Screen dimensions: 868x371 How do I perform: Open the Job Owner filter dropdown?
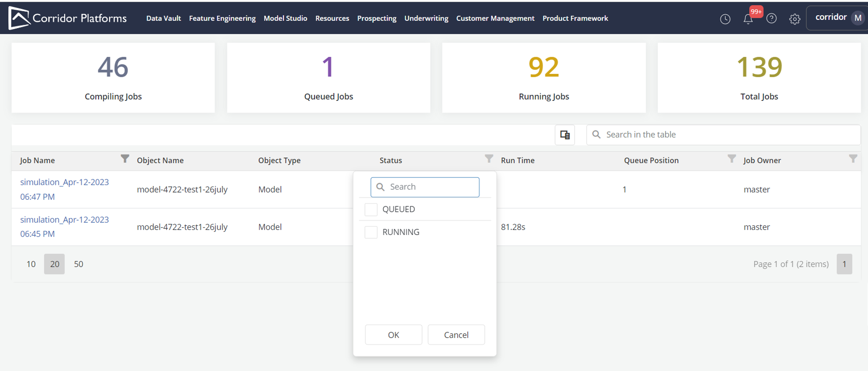[853, 159]
